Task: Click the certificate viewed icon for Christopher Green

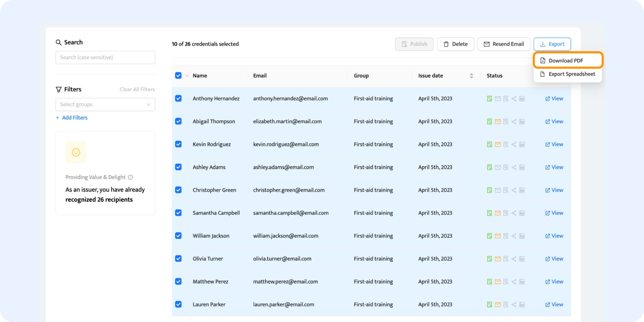Action: click(506, 190)
